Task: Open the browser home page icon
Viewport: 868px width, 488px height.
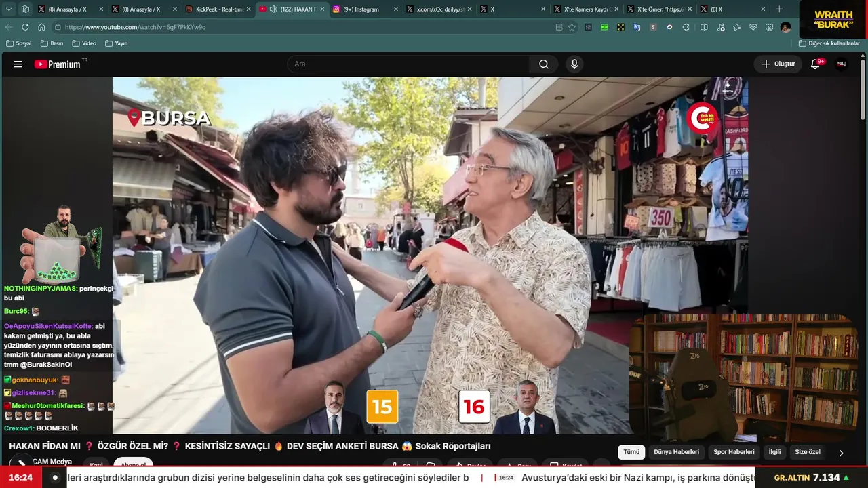Action: pyautogui.click(x=41, y=27)
